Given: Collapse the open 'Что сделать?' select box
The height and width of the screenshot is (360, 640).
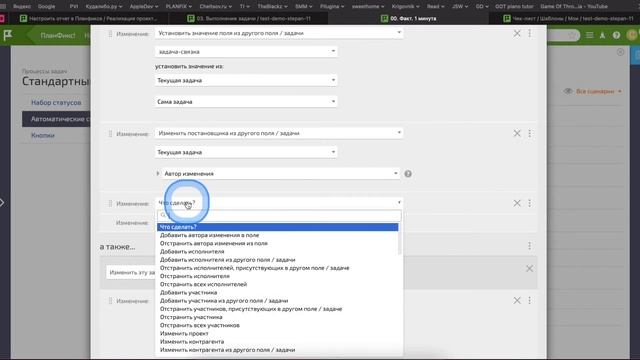Looking at the screenshot, I should click(x=279, y=203).
